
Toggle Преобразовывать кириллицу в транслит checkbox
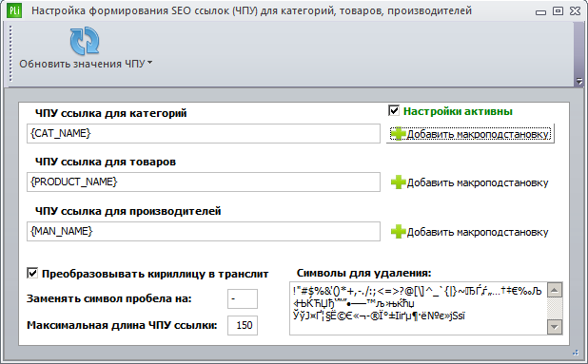tap(32, 273)
